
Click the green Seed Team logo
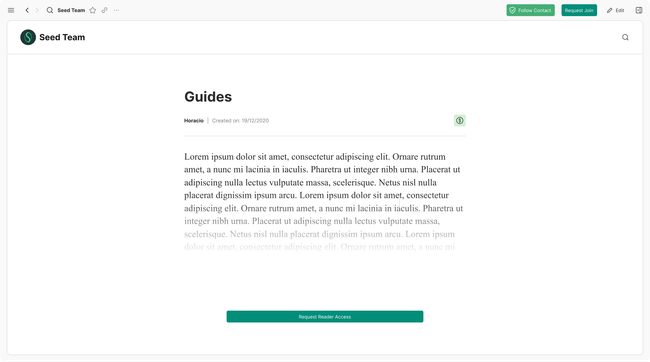tap(28, 37)
